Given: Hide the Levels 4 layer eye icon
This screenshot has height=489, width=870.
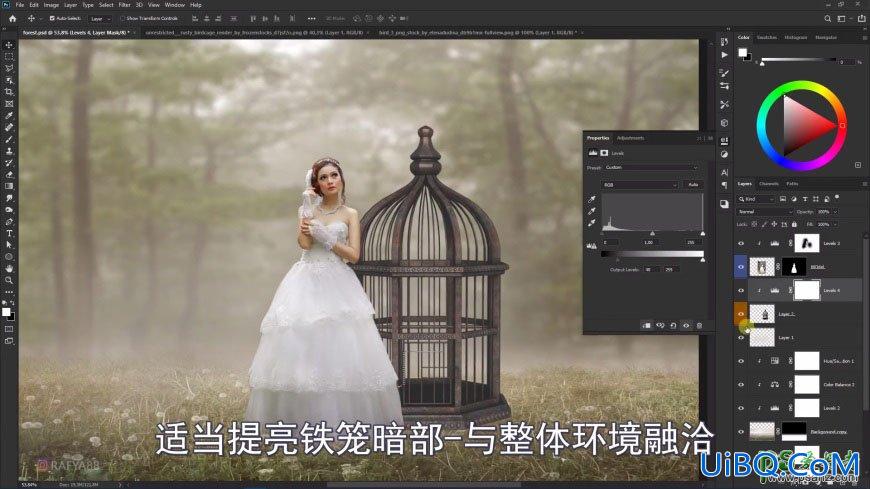Looking at the screenshot, I should tap(741, 290).
